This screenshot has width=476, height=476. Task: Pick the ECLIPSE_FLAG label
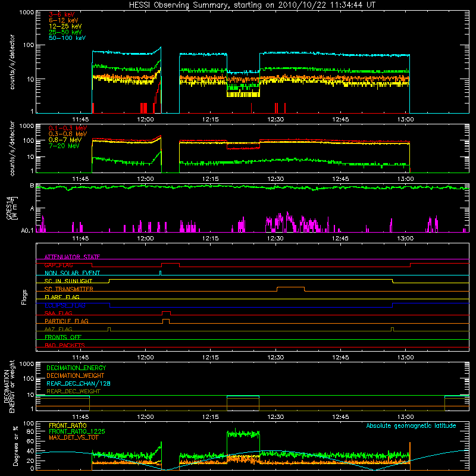65,305
